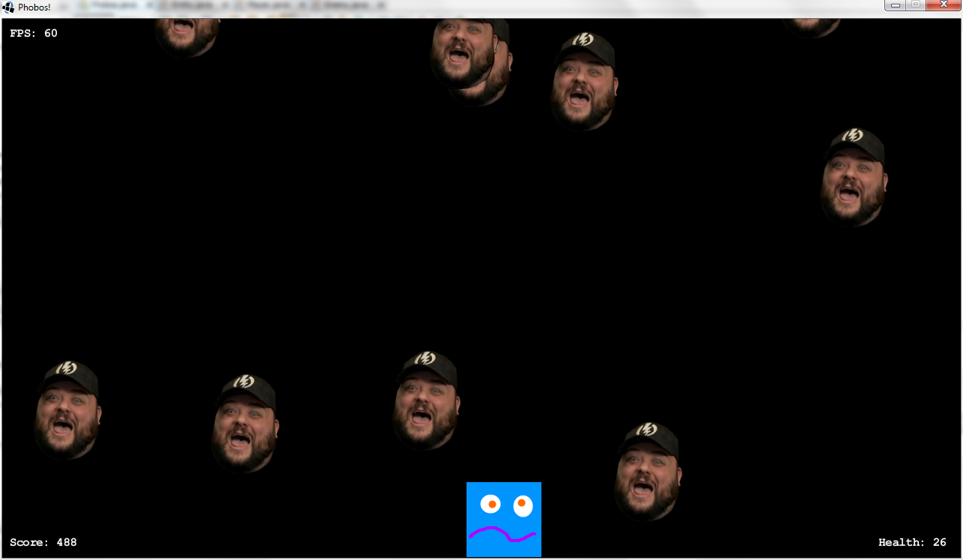Minimize the Phobos! game window

tap(895, 5)
